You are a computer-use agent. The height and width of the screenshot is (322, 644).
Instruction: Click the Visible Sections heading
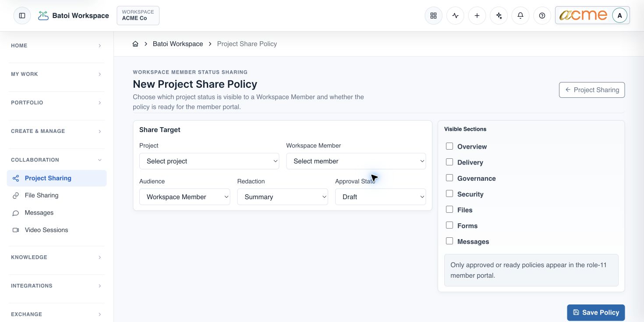point(465,129)
